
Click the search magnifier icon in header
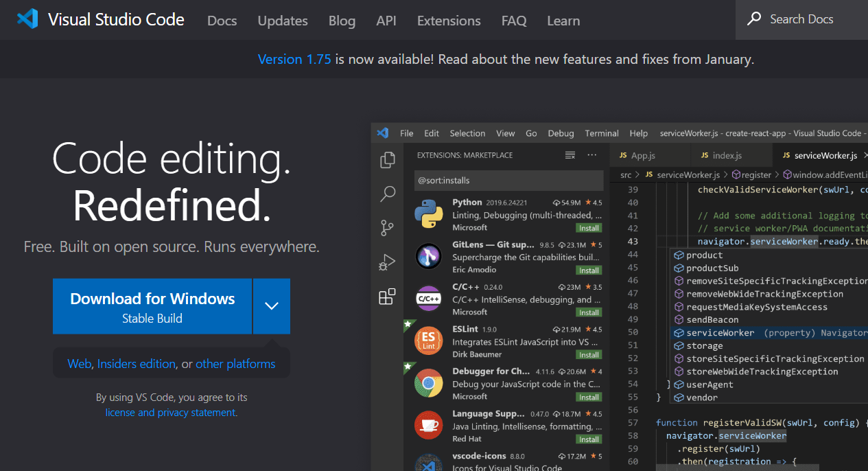click(x=754, y=19)
